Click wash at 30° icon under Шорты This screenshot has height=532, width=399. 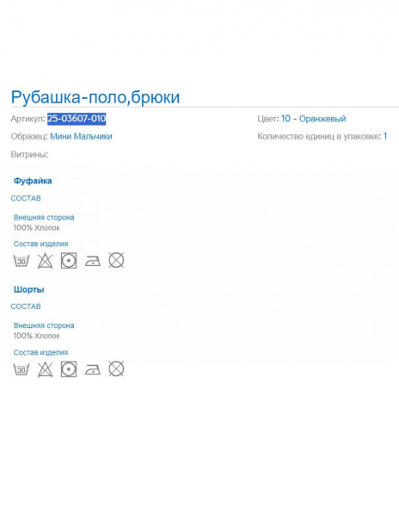coord(21,369)
